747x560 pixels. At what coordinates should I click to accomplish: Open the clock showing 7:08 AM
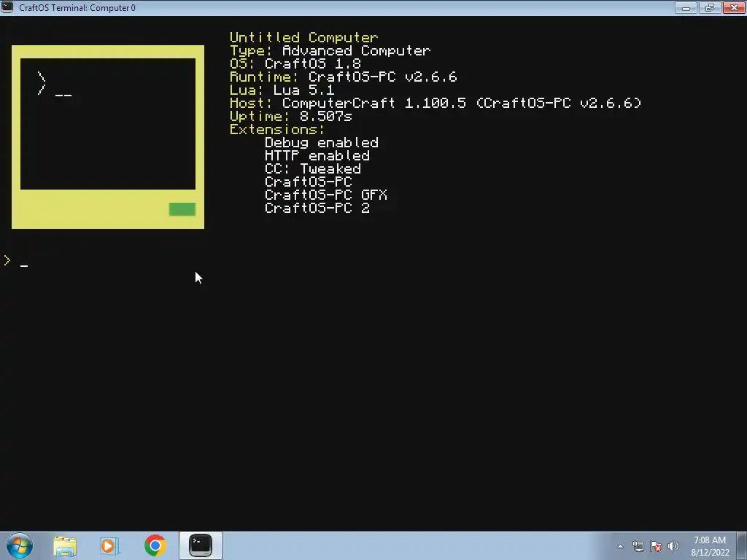710,546
